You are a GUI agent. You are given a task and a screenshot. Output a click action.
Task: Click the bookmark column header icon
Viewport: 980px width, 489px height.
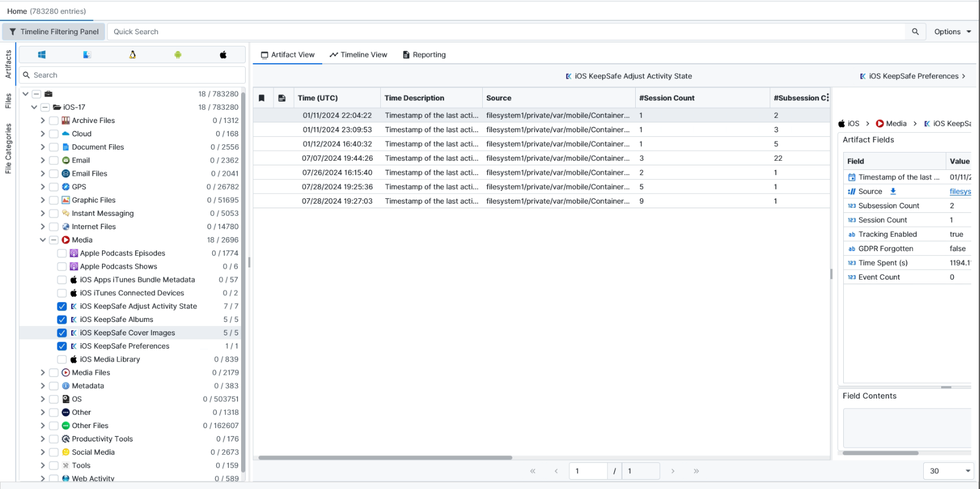pos(262,98)
